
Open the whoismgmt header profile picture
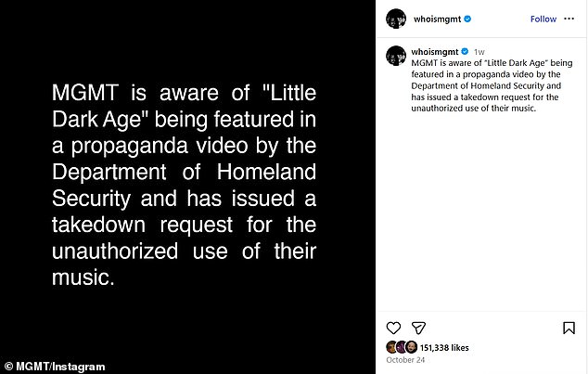tap(396, 19)
